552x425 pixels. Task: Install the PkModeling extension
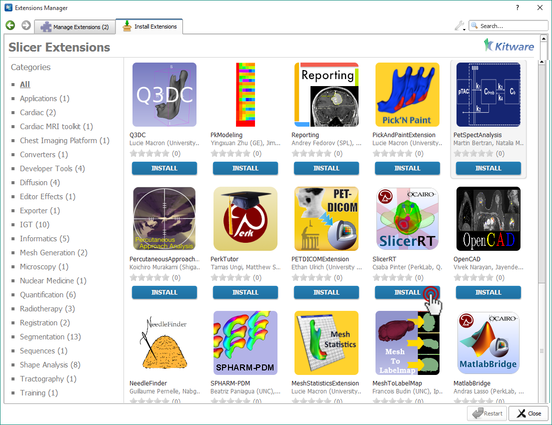(x=245, y=168)
